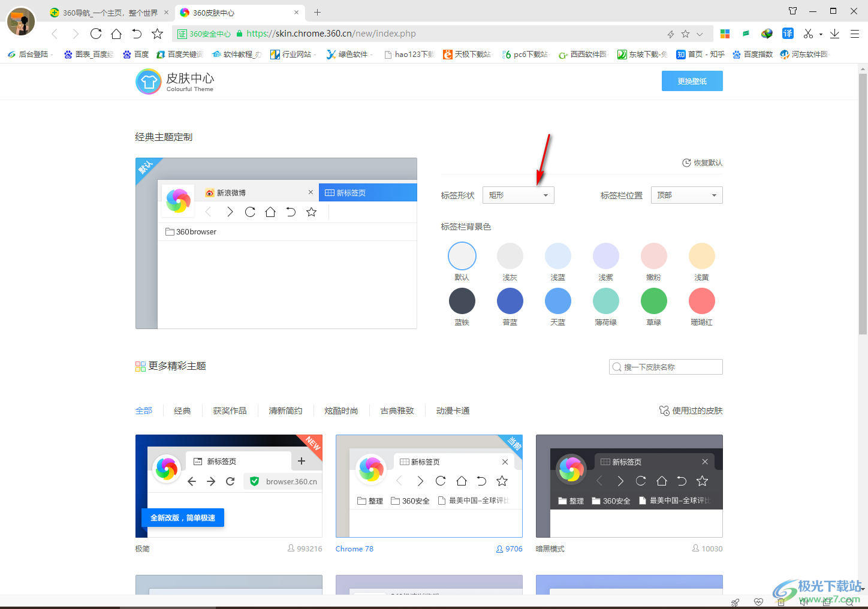Click the 更换壁纸 button
The height and width of the screenshot is (609, 868).
[692, 81]
